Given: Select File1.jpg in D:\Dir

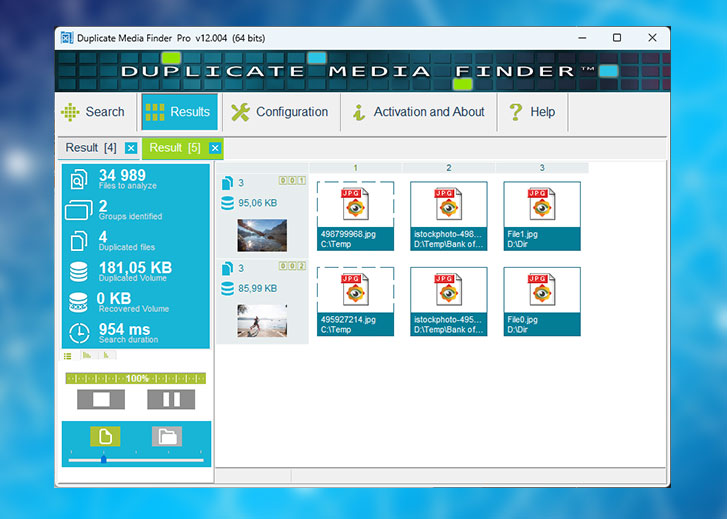Looking at the screenshot, I should point(542,216).
